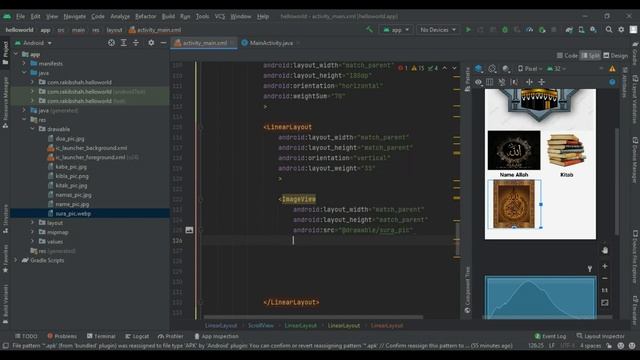Expand the manifests folder
The width and height of the screenshot is (640, 360).
point(24,63)
